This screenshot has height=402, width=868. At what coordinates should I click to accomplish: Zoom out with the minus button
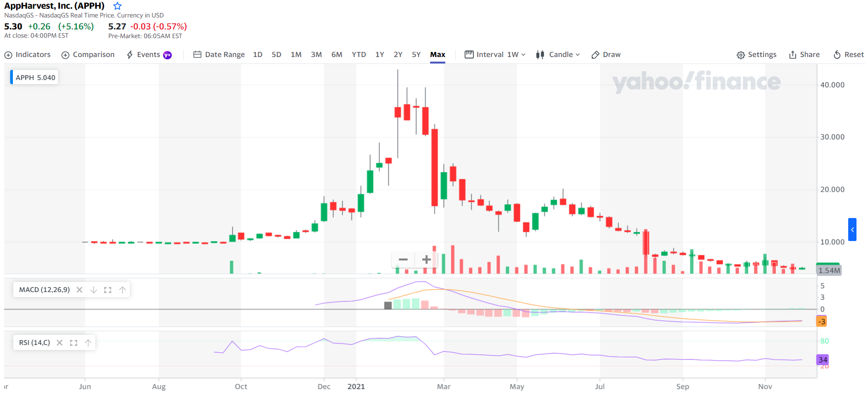coord(403,259)
